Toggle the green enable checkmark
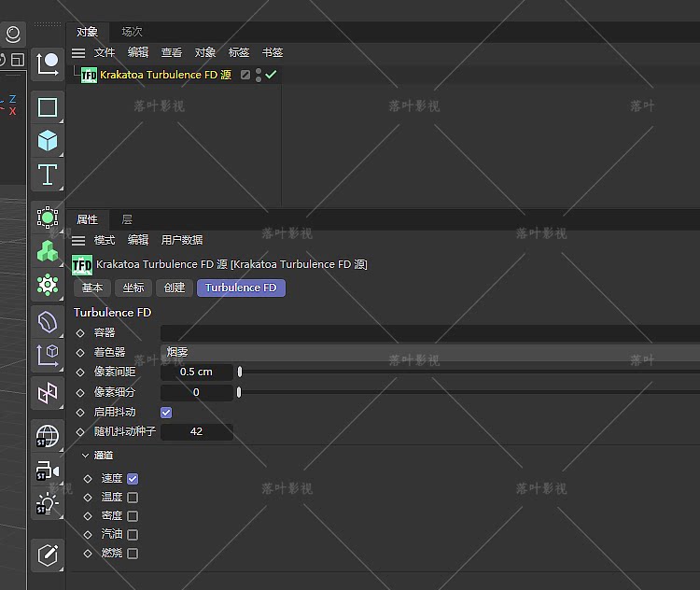The image size is (700, 590). tap(271, 74)
